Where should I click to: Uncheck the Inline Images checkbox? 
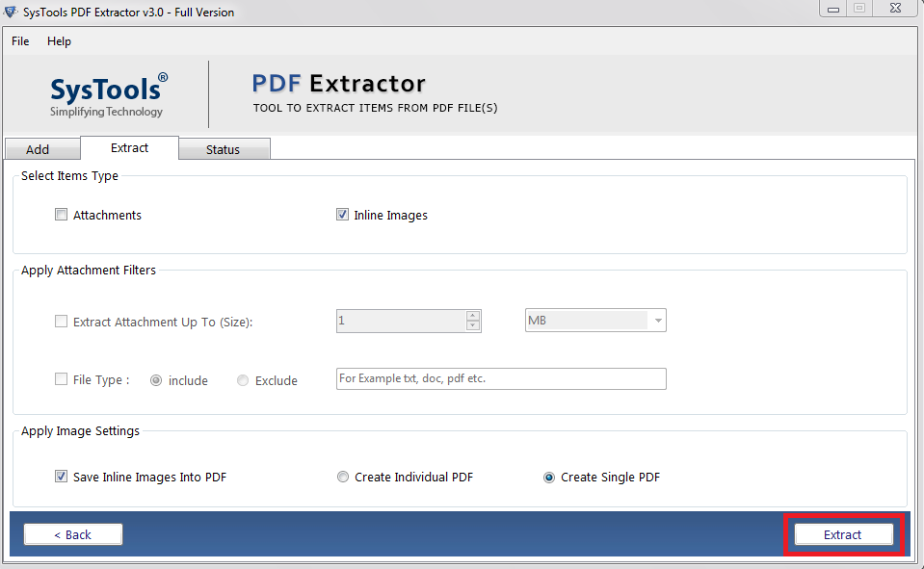[x=342, y=215]
